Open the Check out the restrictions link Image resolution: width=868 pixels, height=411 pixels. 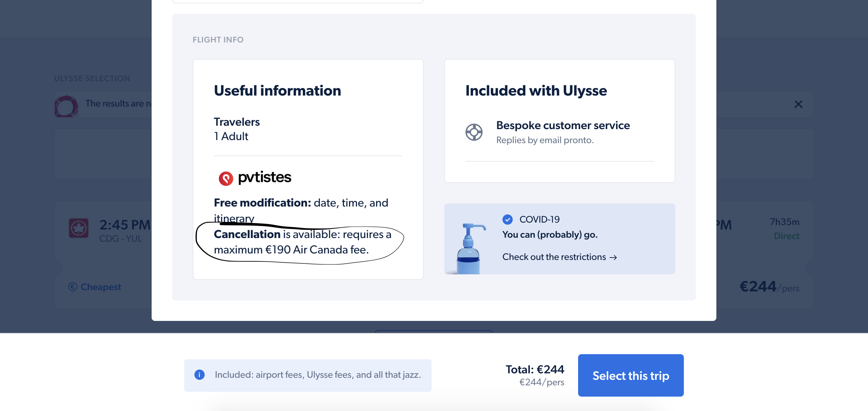tap(560, 257)
